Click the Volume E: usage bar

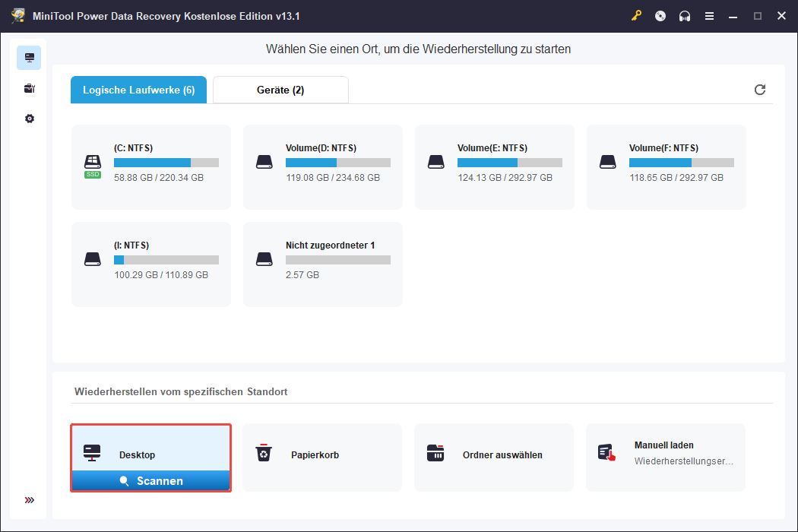pyautogui.click(x=510, y=163)
